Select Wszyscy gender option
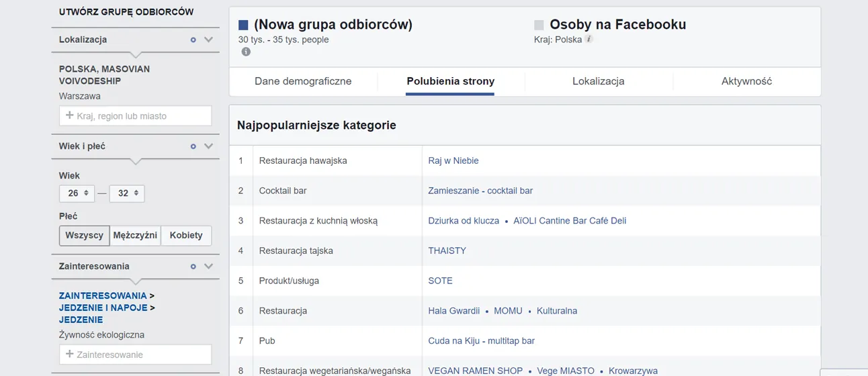The width and height of the screenshot is (868, 376). [x=85, y=236]
